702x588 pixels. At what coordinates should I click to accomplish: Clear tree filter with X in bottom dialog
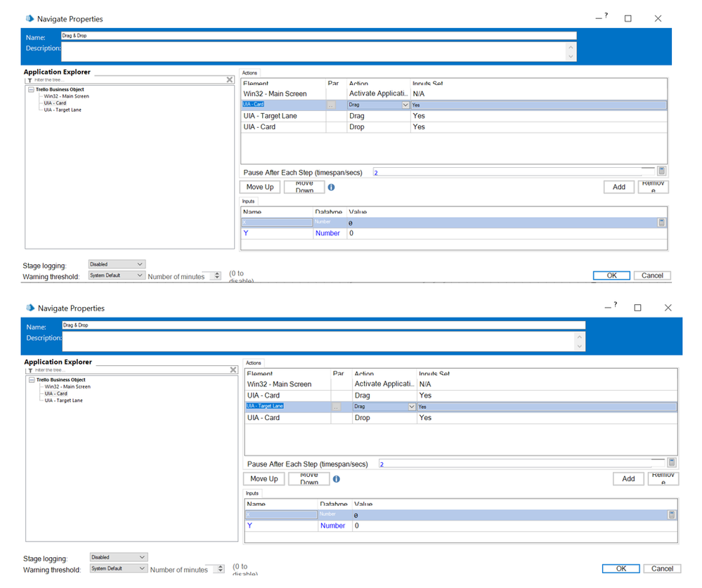233,370
